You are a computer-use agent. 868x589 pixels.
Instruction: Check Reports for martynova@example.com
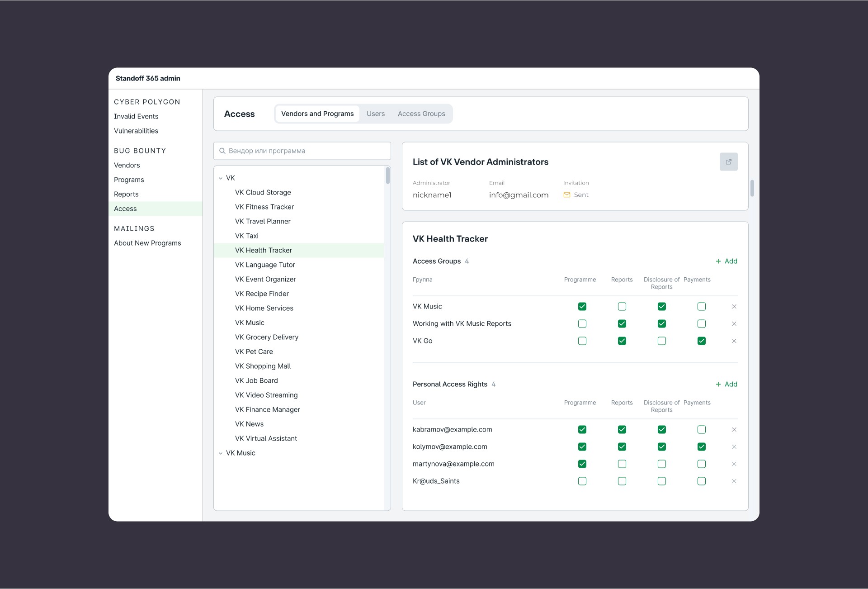(622, 464)
